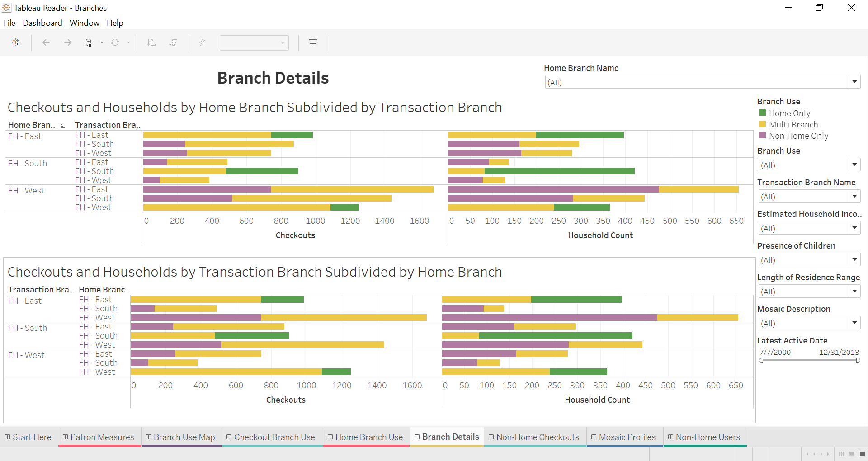This screenshot has height=461, width=868.
Task: Click Home Branc.. column header in bottom chart
Action: (x=104, y=290)
